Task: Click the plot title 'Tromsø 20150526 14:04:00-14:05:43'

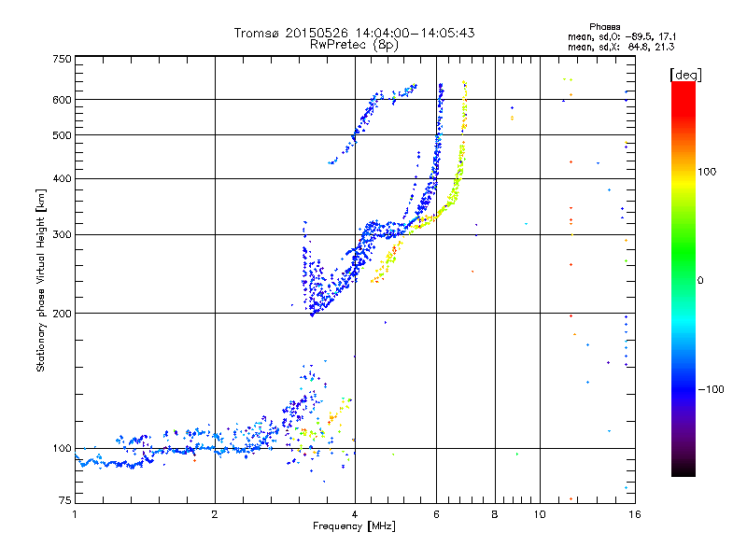Action: [x=354, y=33]
